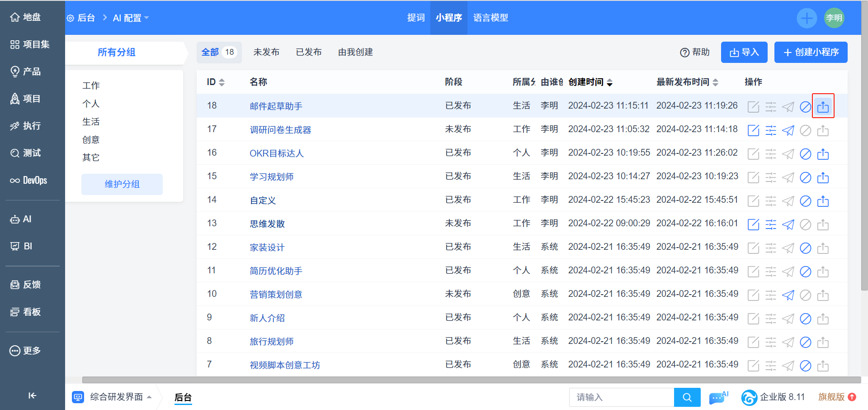Export the 邮件起草助手 mini program
Screen dimensions: 868x410
[x=823, y=106]
